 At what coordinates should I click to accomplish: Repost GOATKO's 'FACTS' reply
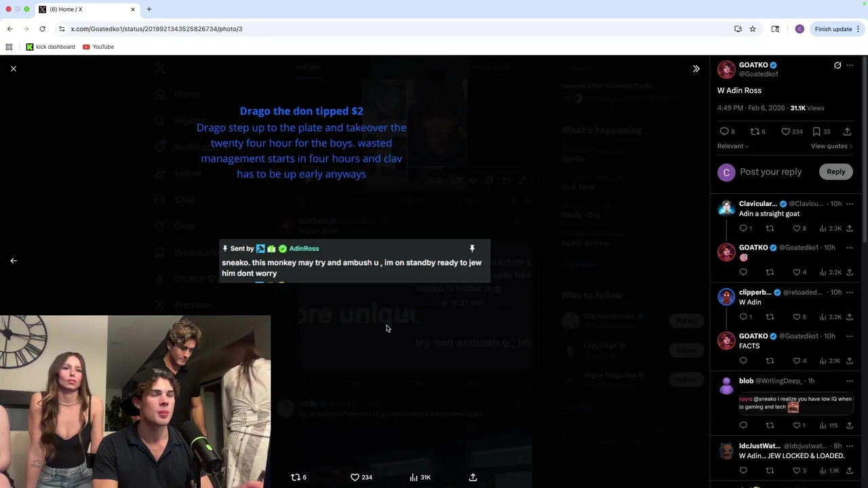(770, 361)
